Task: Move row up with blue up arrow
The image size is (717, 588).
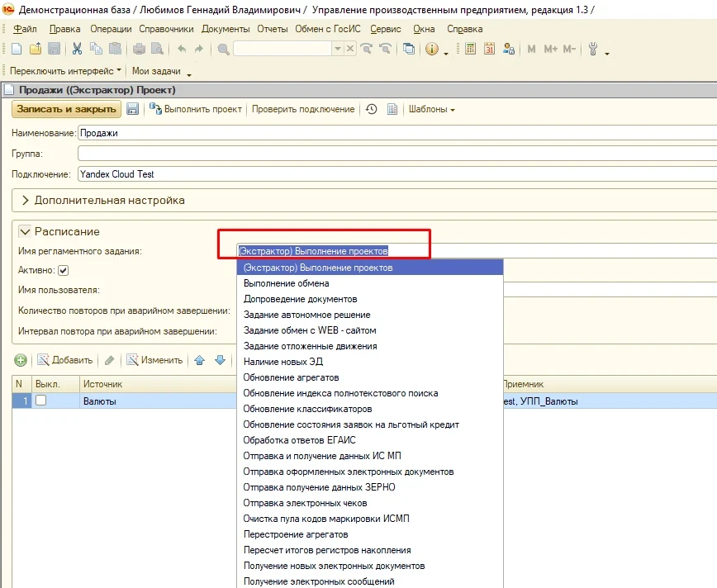Action: click(199, 360)
